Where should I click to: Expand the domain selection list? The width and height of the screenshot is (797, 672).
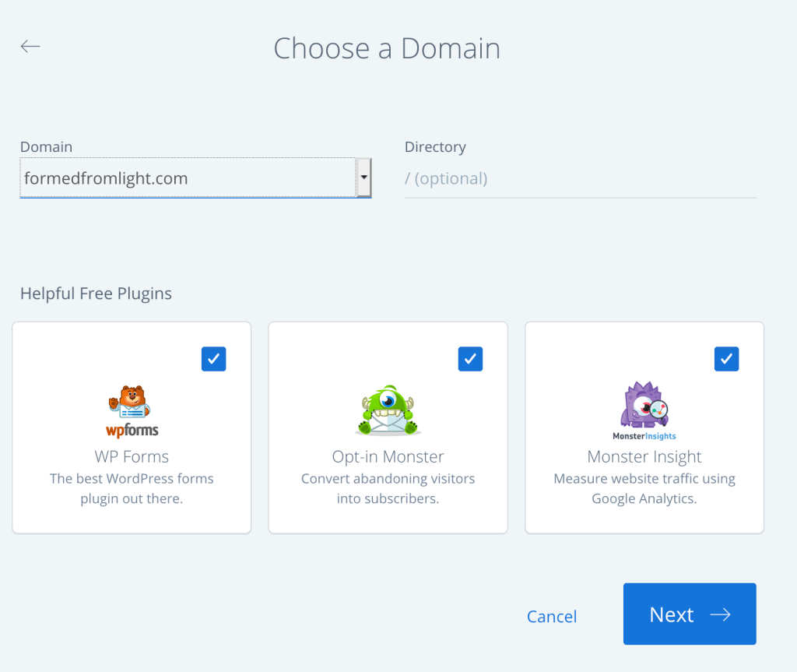pos(363,178)
